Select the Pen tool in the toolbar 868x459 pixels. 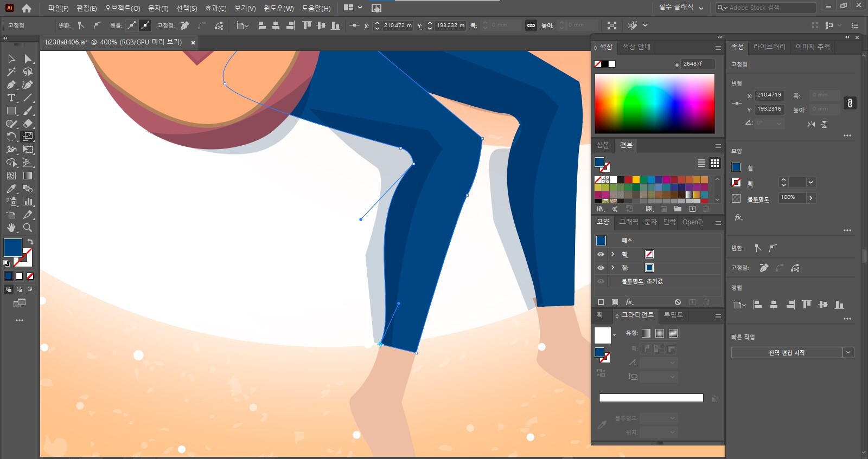(x=11, y=85)
